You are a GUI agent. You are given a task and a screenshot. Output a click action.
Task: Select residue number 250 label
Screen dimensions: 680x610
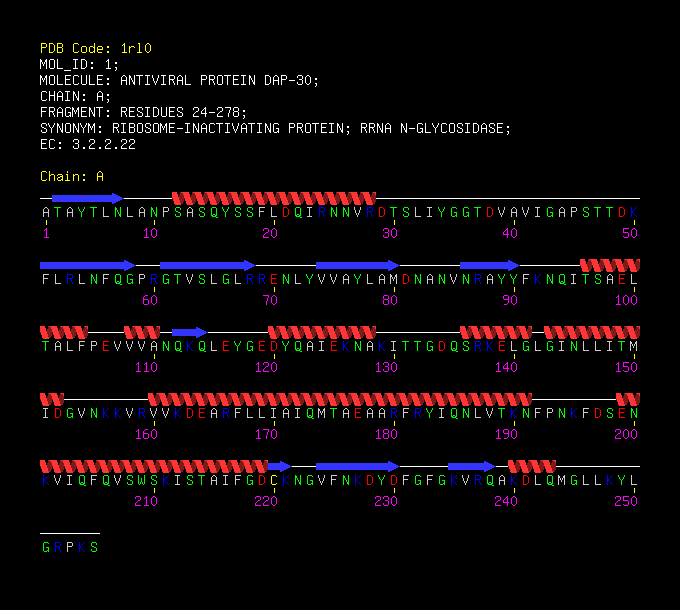pyautogui.click(x=626, y=501)
